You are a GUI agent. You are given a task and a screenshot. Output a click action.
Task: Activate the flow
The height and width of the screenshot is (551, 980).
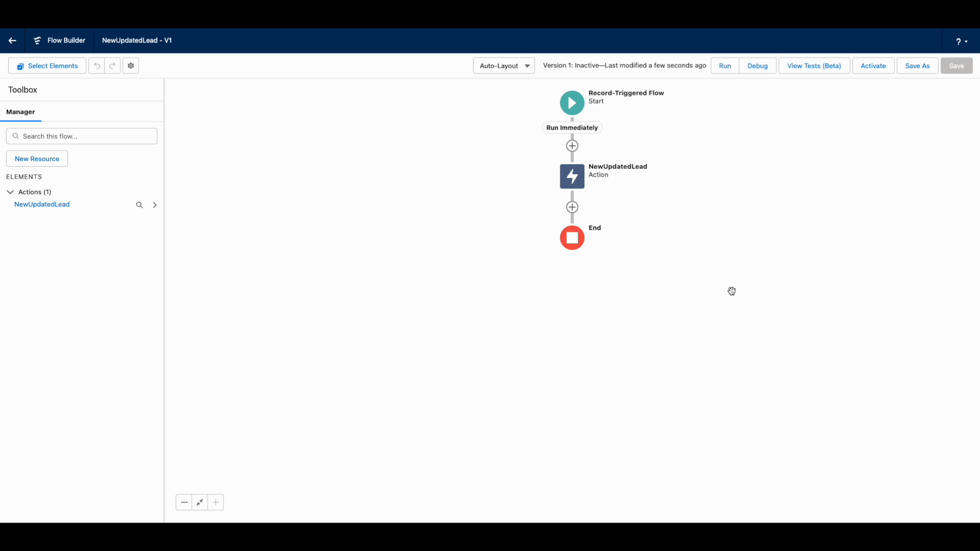pos(873,65)
